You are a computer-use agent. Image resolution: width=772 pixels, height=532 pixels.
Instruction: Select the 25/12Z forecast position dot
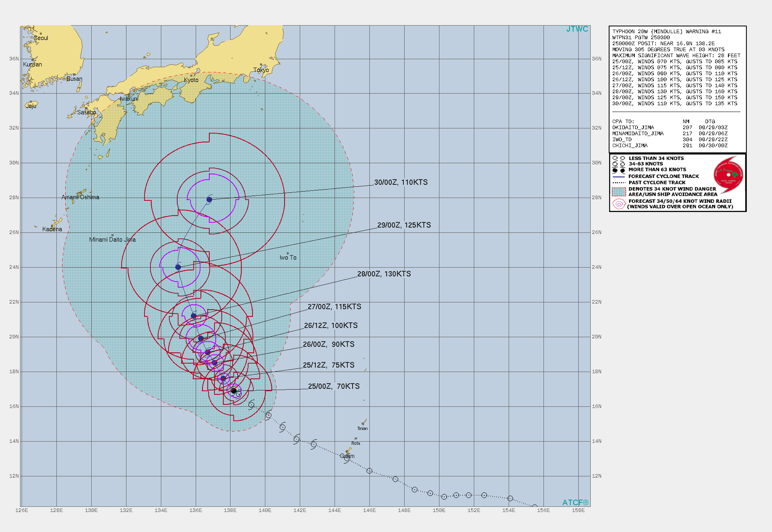tap(223, 378)
